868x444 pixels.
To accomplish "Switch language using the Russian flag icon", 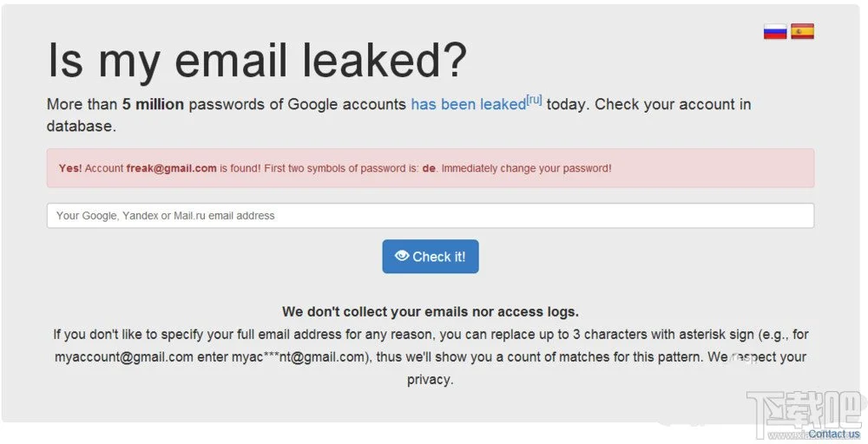I will [x=775, y=31].
